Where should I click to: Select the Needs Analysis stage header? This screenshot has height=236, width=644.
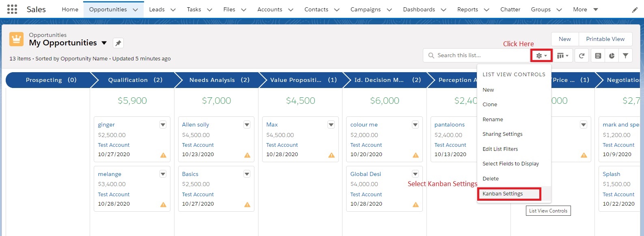click(219, 80)
